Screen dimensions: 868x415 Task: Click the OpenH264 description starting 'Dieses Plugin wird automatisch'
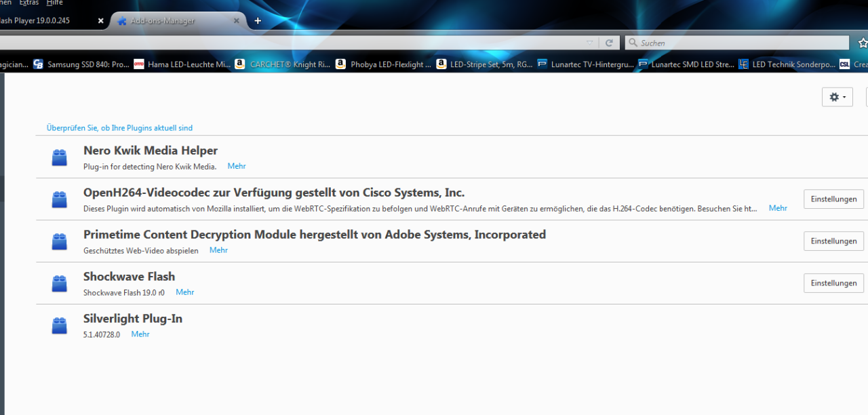420,208
